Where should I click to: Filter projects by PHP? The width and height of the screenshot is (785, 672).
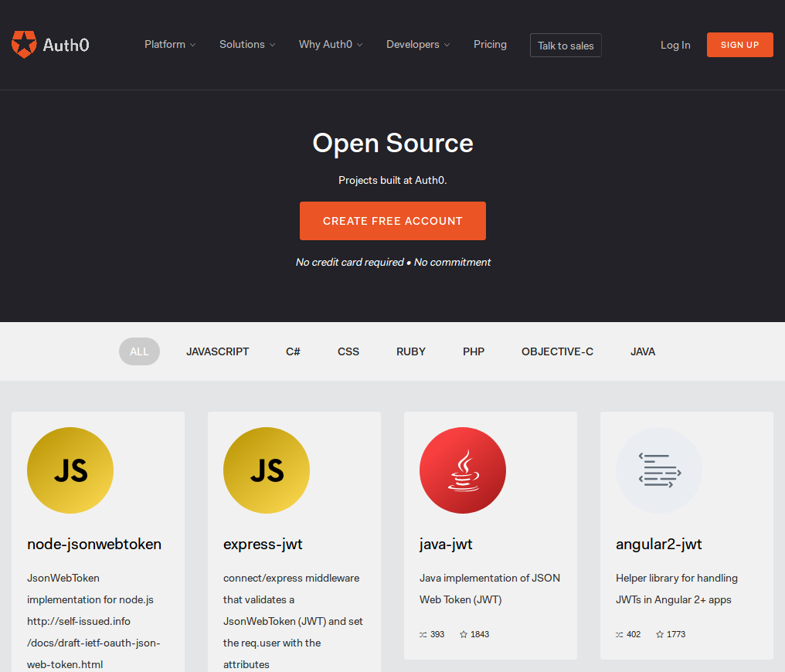coord(474,351)
